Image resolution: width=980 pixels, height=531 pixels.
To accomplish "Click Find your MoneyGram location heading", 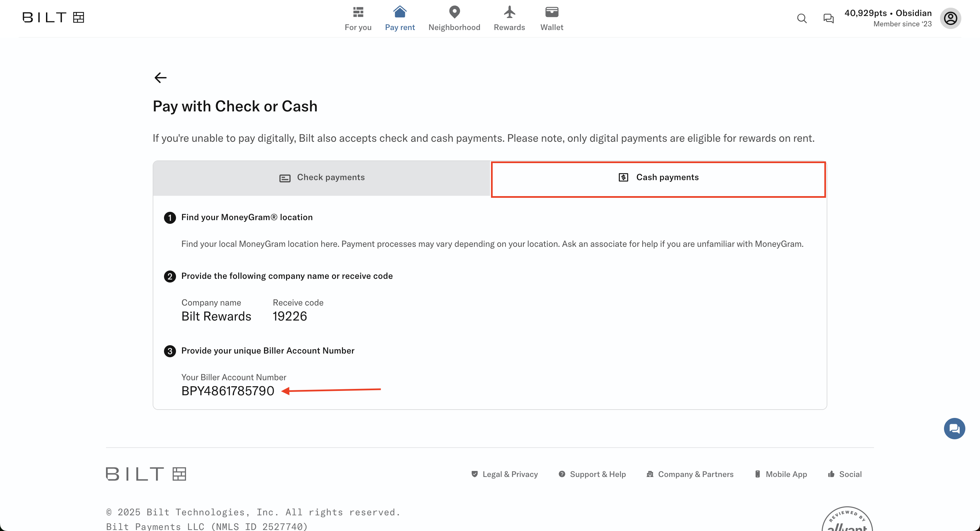I will pos(247,217).
